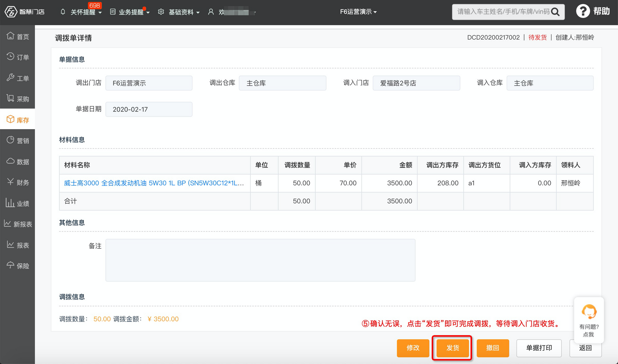Open the 订单 sidebar menu label
Screen dimensions: 618x364
[x=23, y=57]
